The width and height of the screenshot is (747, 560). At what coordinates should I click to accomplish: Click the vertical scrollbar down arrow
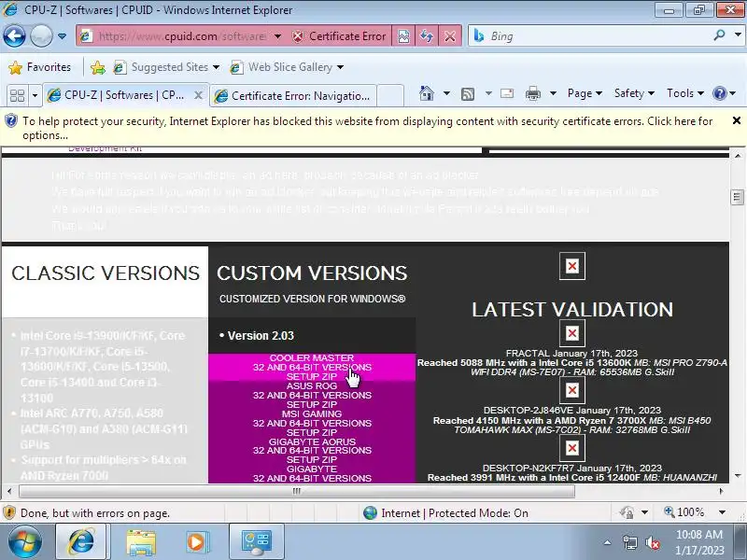tap(738, 476)
